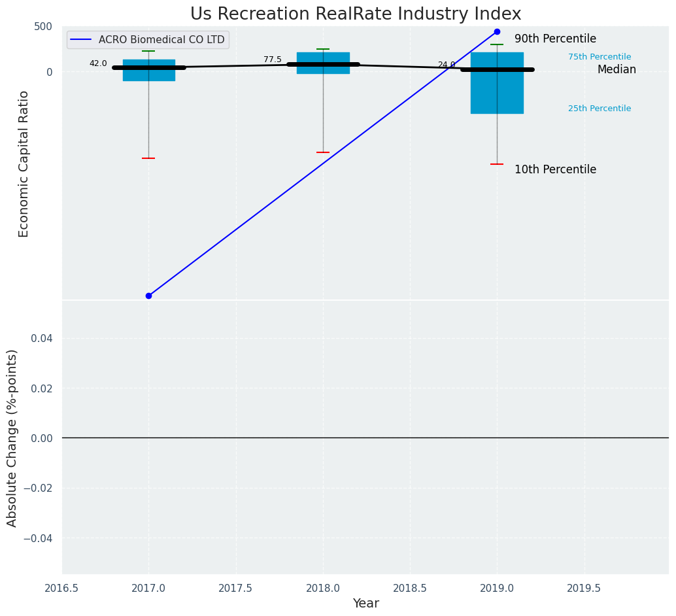
Task: Click the Absolute Change (%-points) axis label
Action: pyautogui.click(x=12, y=437)
